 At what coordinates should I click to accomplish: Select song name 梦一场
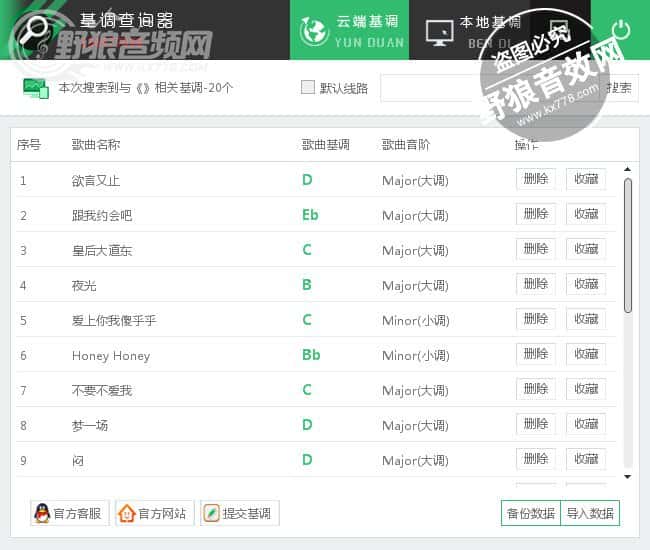pos(90,425)
